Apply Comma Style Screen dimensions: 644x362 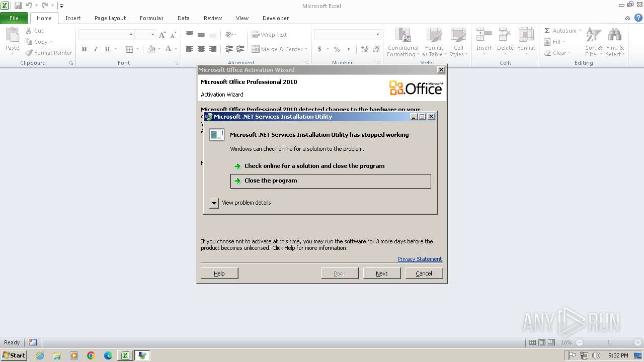pyautogui.click(x=348, y=49)
